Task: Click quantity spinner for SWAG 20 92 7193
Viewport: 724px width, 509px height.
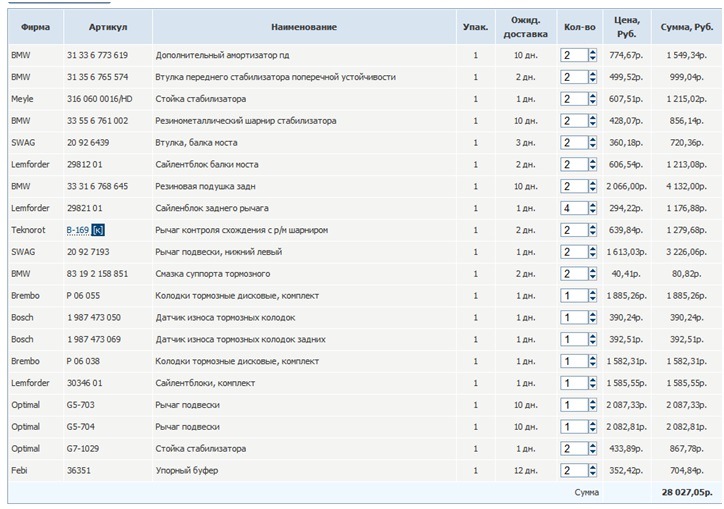Action: pos(592,252)
